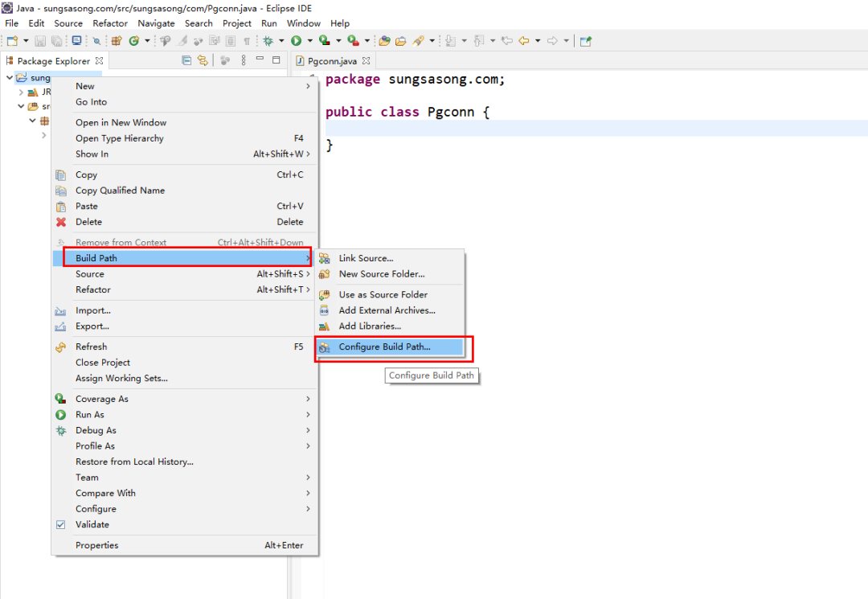Screen dimensions: 868x599
Task: Open the Refactor menu in menu bar
Action: point(110,23)
